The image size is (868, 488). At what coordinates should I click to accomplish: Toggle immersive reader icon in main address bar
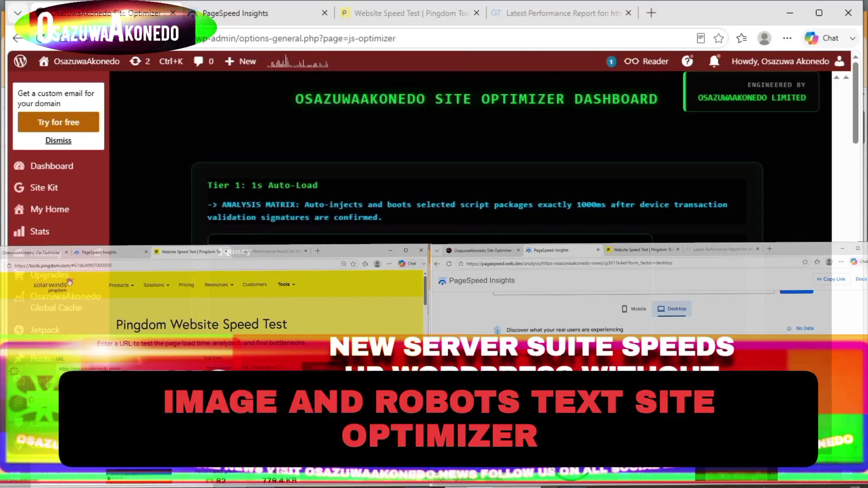(x=701, y=38)
